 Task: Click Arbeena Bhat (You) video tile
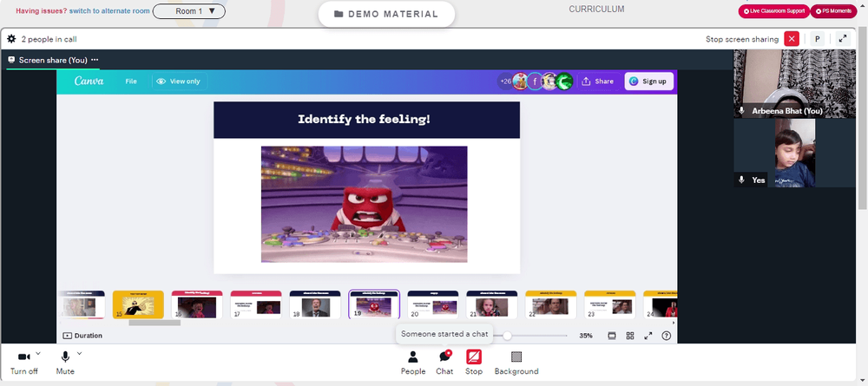pyautogui.click(x=794, y=83)
